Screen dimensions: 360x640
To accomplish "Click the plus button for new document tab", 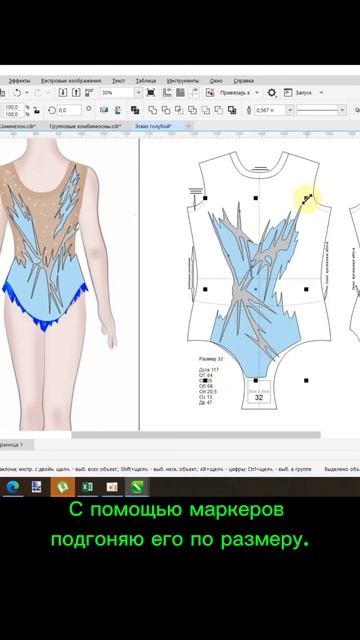I will tap(189, 126).
